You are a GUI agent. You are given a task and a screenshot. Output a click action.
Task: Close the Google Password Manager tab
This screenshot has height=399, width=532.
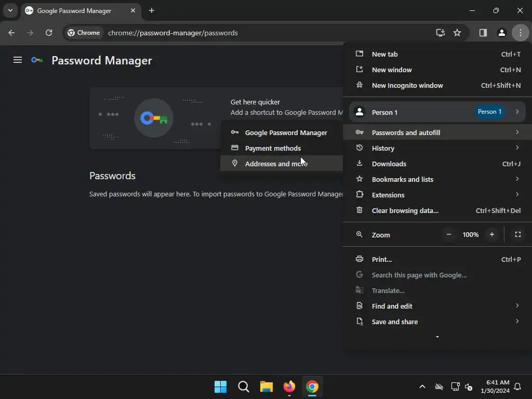pos(133,10)
